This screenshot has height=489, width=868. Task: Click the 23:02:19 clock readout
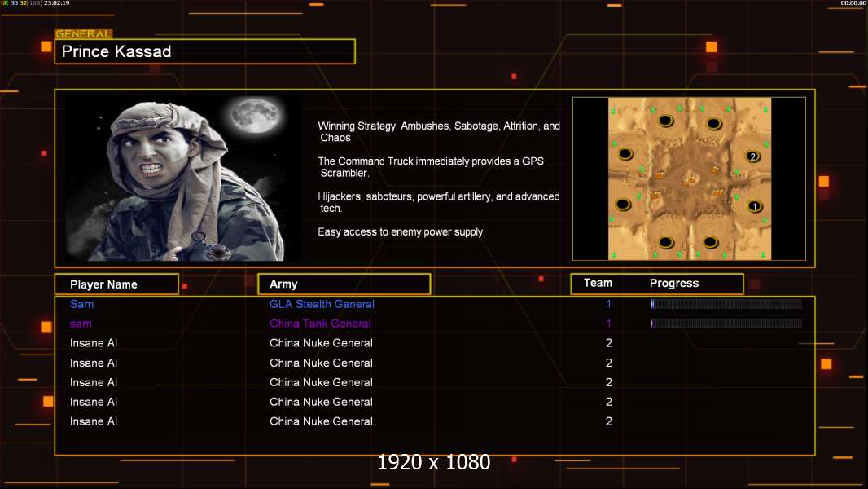56,3
